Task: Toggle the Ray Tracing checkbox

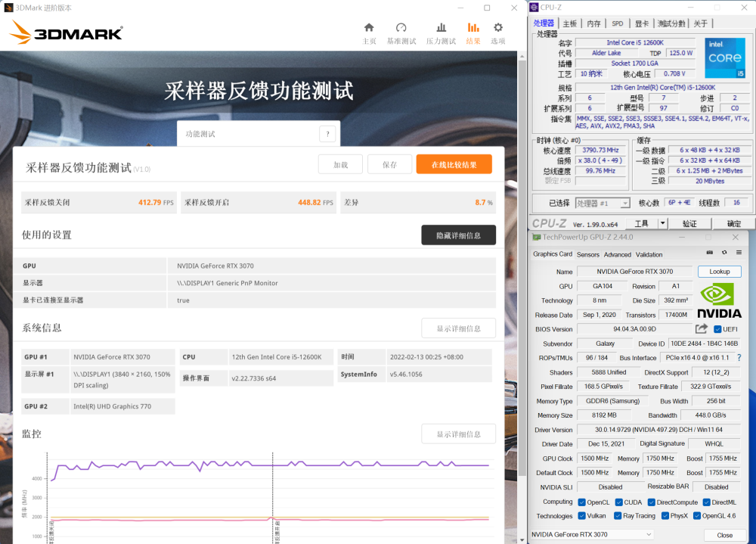Action: 618,515
